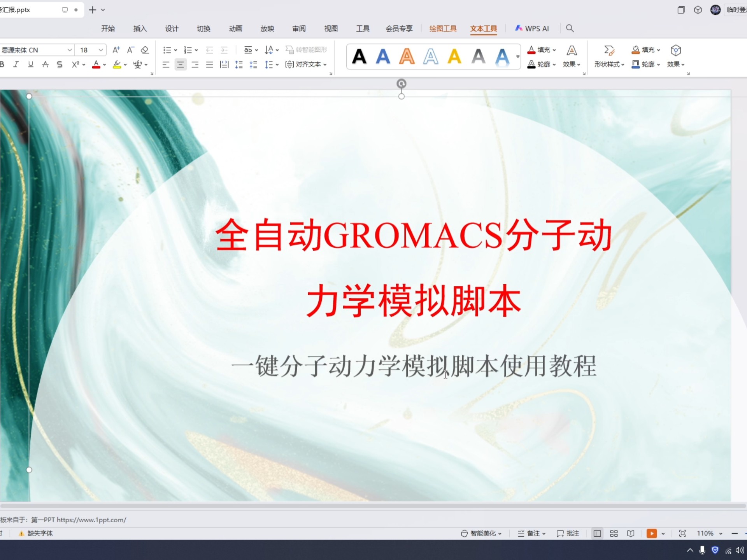Open WPS AI assistant

click(x=532, y=28)
